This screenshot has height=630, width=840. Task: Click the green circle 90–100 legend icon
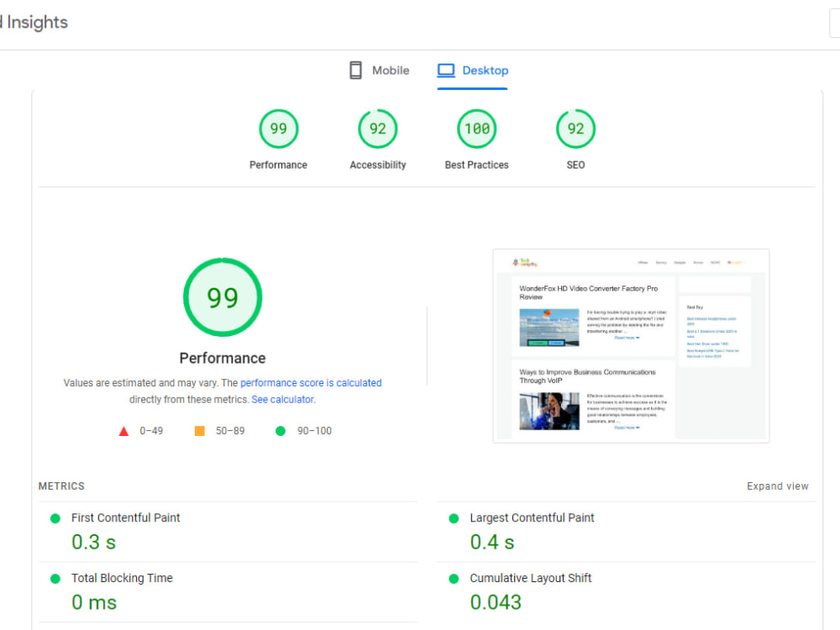coord(281,431)
